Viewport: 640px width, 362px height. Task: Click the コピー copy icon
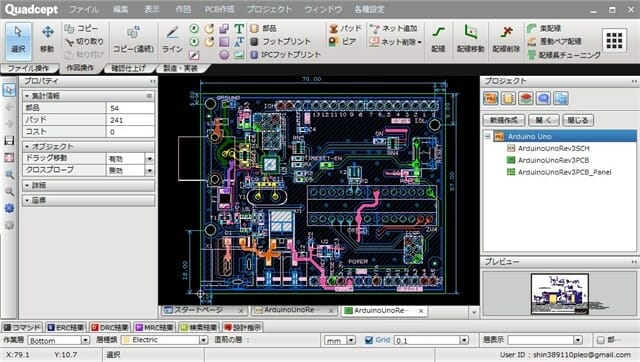[69, 29]
